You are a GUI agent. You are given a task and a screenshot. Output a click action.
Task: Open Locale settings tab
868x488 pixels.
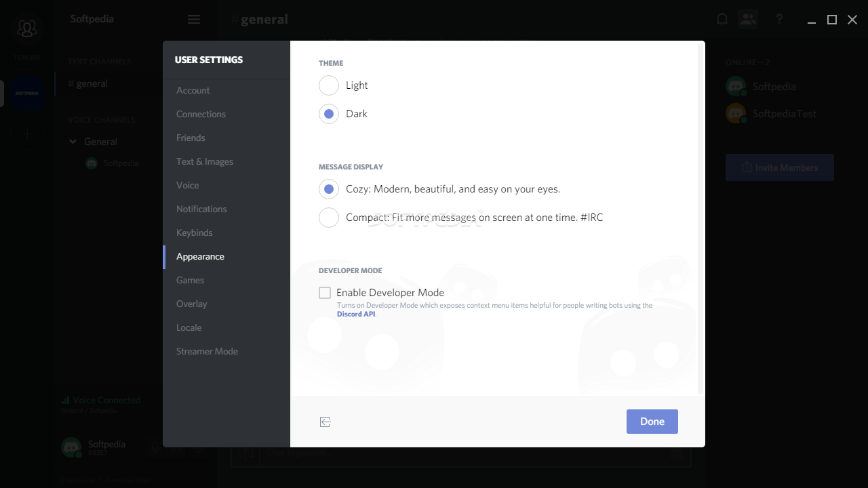click(226, 328)
